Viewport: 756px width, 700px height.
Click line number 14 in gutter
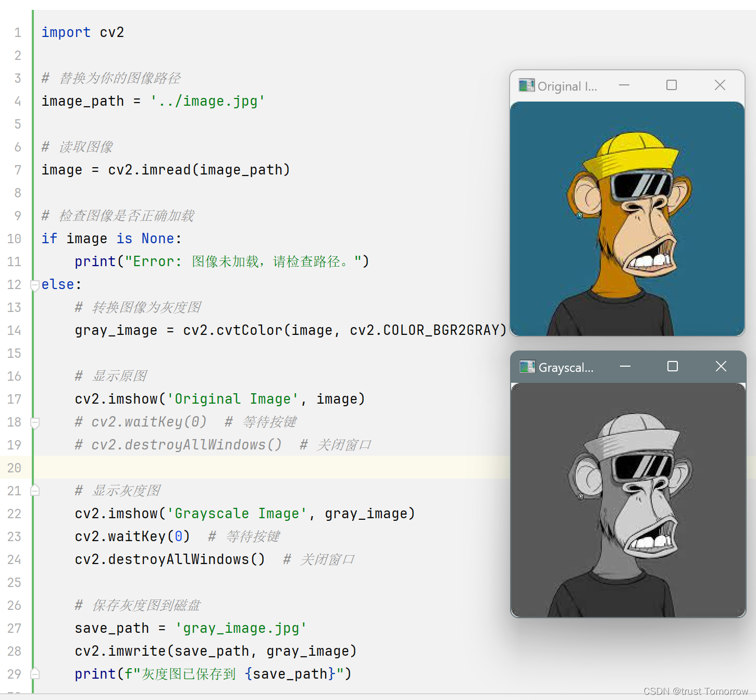click(x=14, y=330)
